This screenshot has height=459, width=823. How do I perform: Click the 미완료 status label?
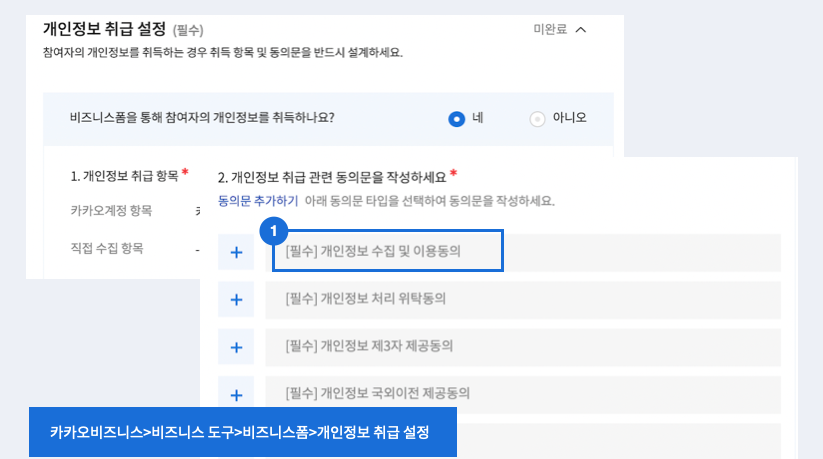coord(550,29)
